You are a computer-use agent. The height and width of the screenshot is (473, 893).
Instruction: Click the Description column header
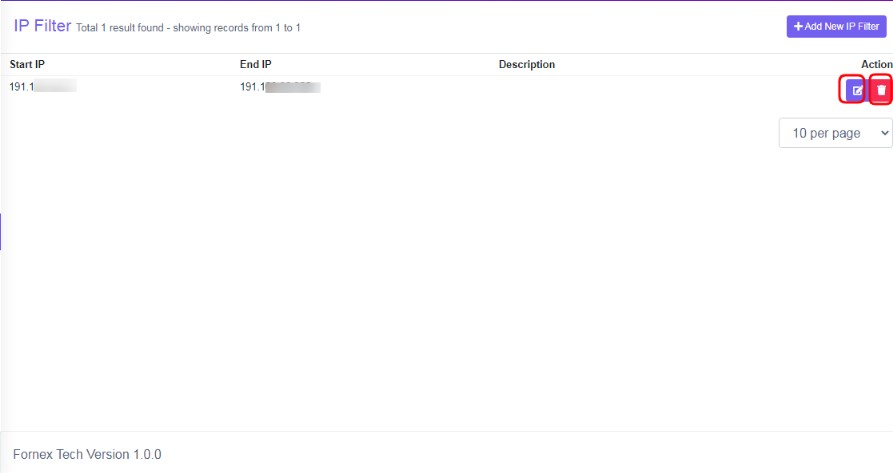point(527,64)
